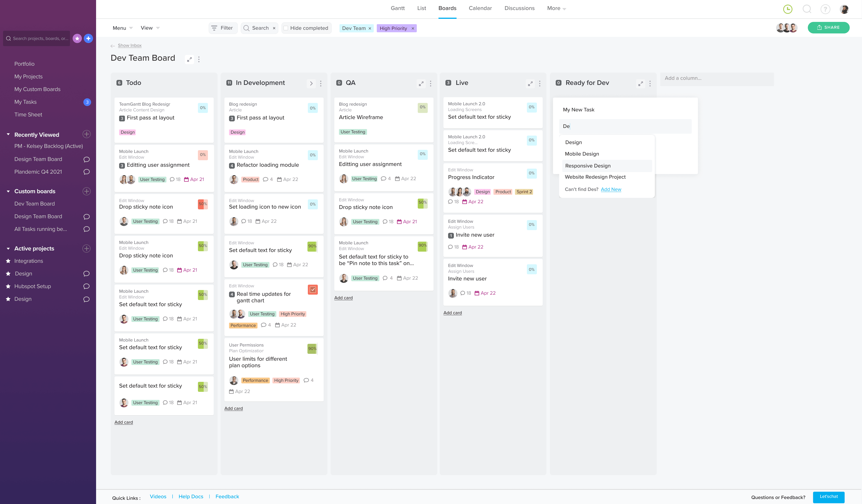Click the blue plus create icon

click(88, 39)
